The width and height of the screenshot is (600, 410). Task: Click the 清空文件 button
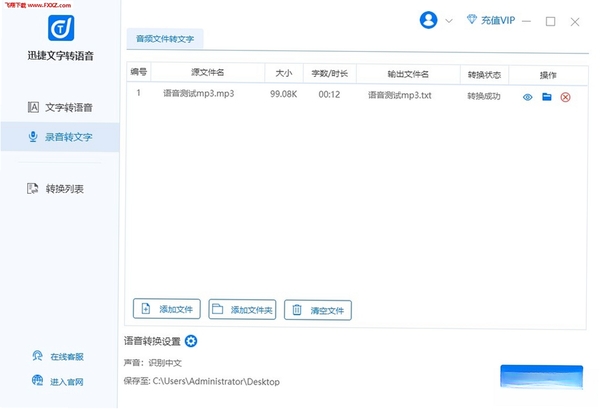318,310
